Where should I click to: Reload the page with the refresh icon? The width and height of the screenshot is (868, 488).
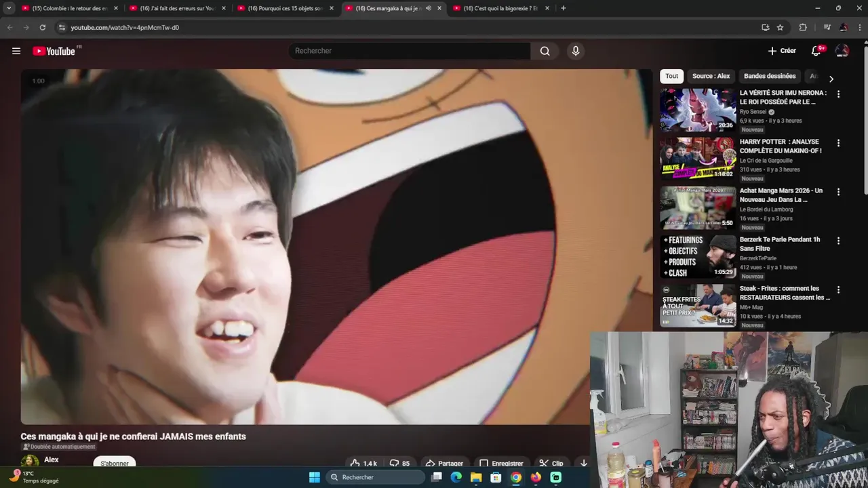pyautogui.click(x=42, y=27)
